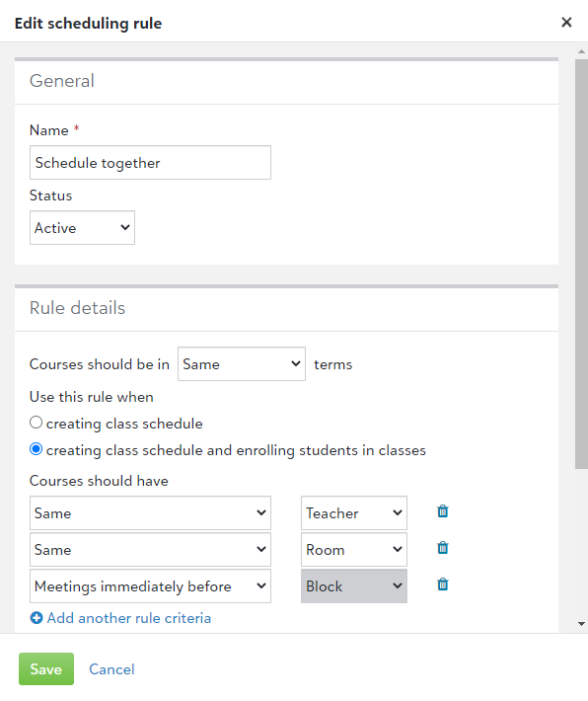Screen dimensions: 588x701
Task: Click Add another rule criteria link
Action: [x=128, y=618]
